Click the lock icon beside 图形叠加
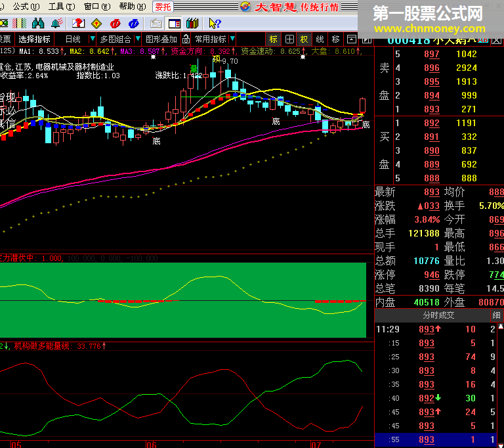Viewport: 504px width, 448px height. 186,39
